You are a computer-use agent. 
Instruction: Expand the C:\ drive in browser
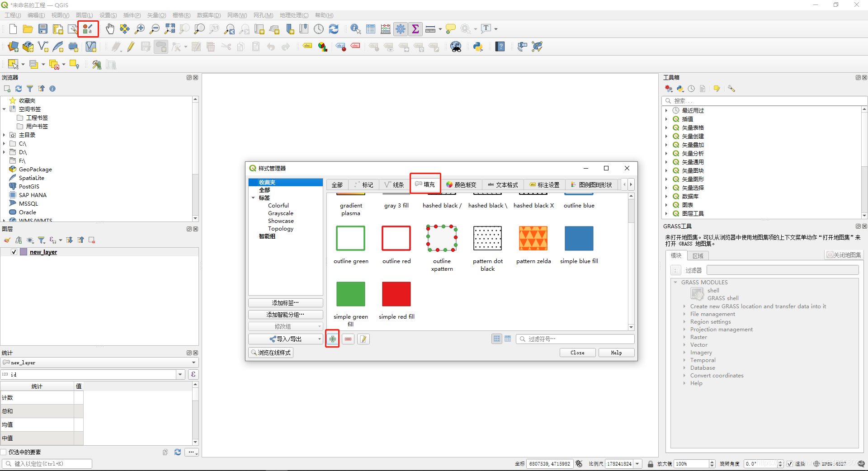pos(4,144)
